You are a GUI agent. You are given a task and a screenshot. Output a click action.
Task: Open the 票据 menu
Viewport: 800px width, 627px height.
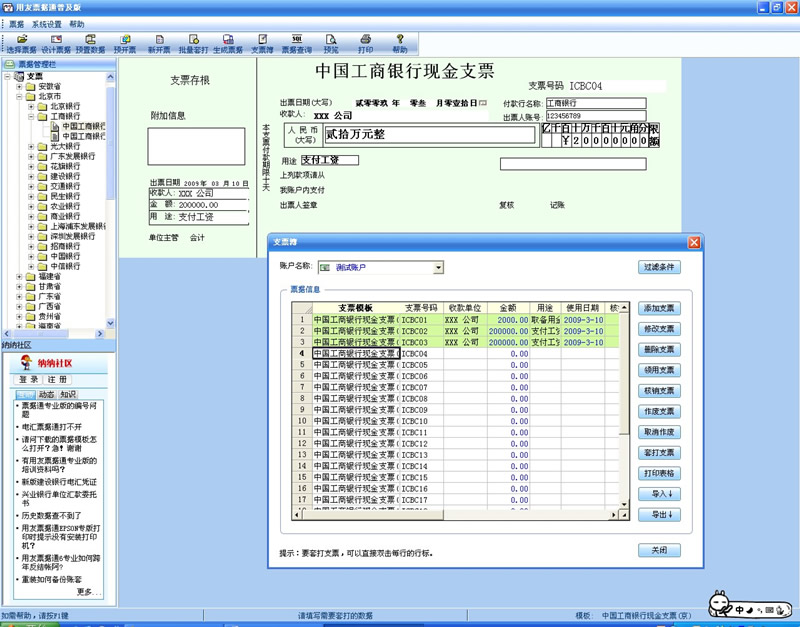click(17, 24)
